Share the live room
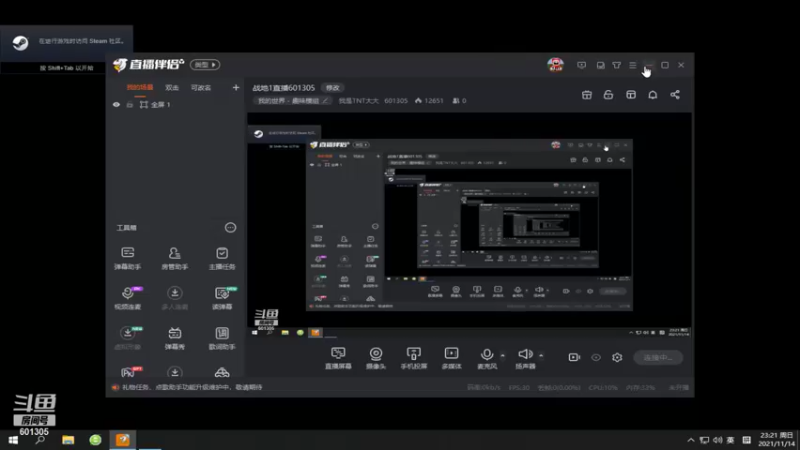800x450 pixels. pos(675,95)
